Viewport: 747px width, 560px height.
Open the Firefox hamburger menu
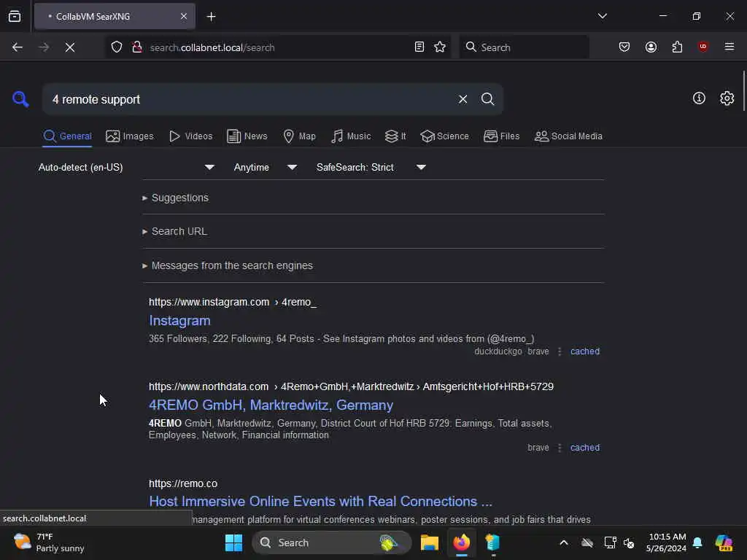tap(729, 47)
